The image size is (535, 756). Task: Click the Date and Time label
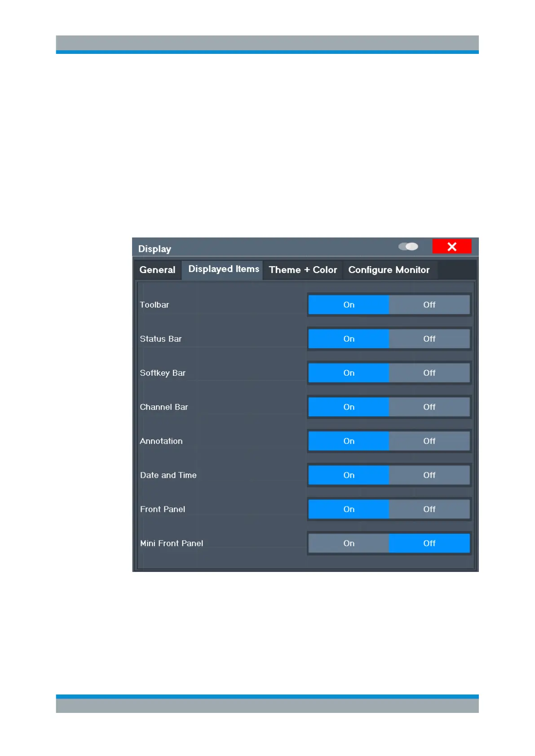click(168, 475)
